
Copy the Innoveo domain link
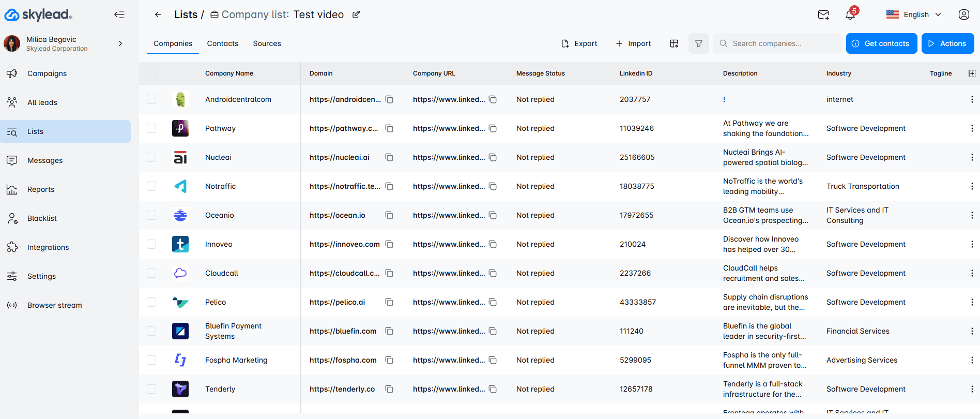click(x=390, y=244)
